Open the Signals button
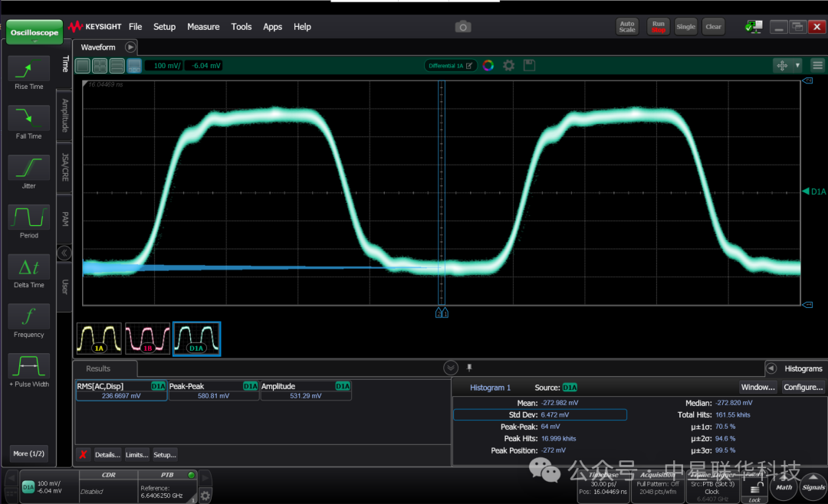 point(813,487)
